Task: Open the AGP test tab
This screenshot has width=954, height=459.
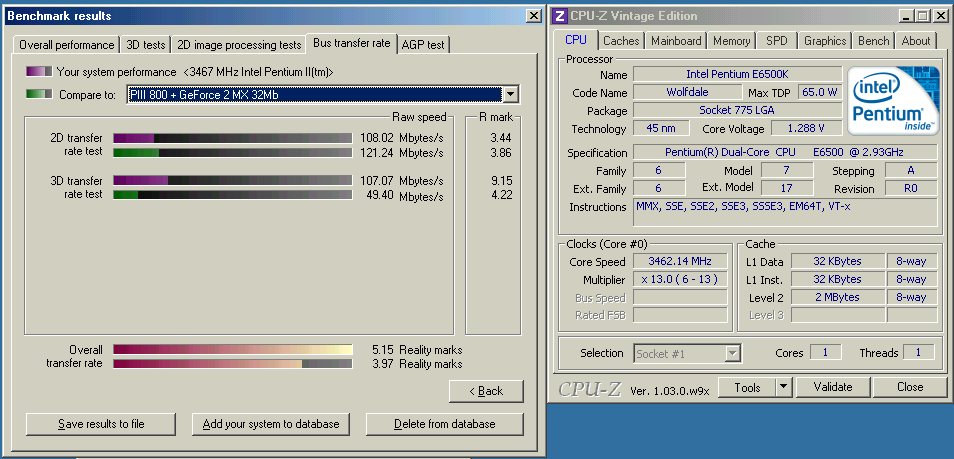Action: click(x=423, y=45)
